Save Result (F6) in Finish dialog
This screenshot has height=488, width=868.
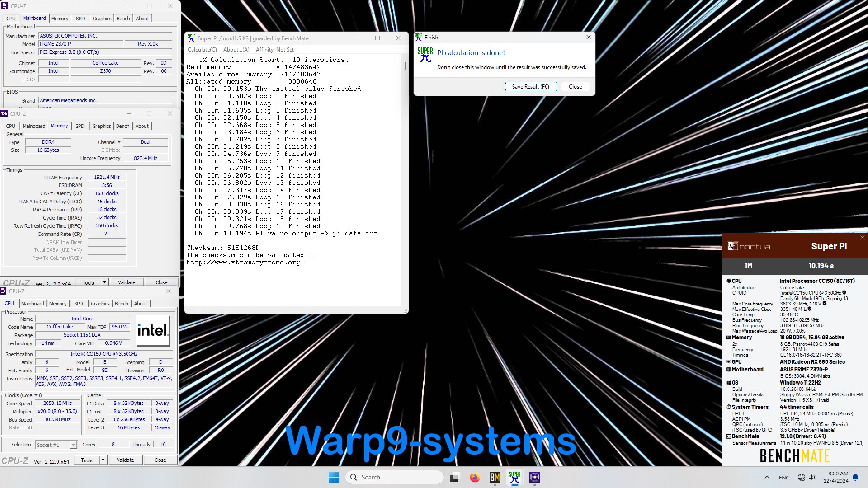click(530, 87)
